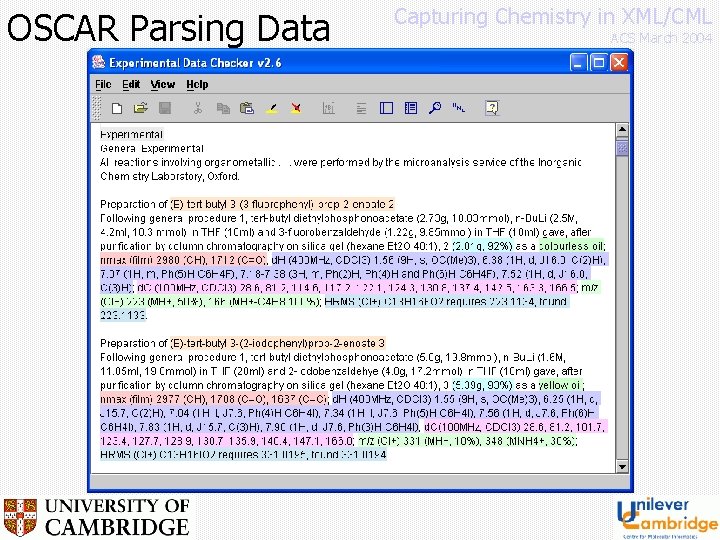Image resolution: width=720 pixels, height=540 pixels.
Task: Click the Paste clipboard icon
Action: pos(247,108)
